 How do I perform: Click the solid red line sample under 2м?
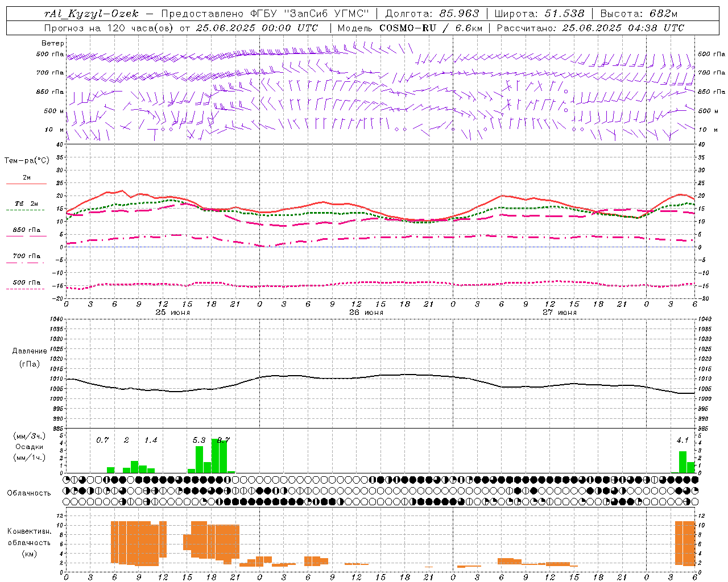click(26, 184)
